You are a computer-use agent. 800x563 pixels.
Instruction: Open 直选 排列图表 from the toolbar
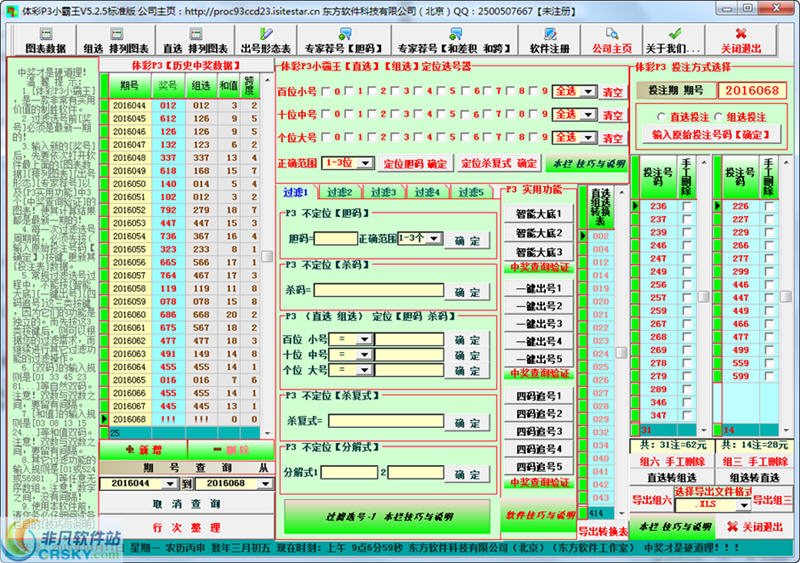195,40
